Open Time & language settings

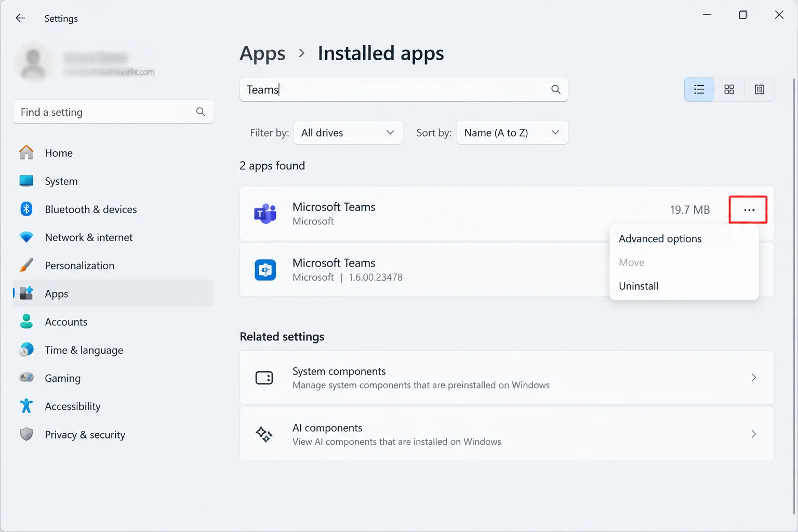click(113, 350)
